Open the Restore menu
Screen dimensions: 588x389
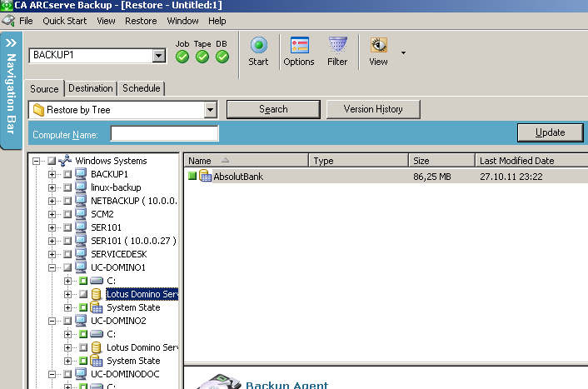pos(141,21)
